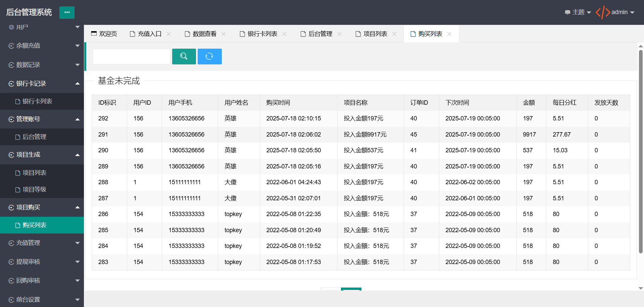644x307 pixels.
Task: Close the 项目列表 tab
Action: click(394, 34)
